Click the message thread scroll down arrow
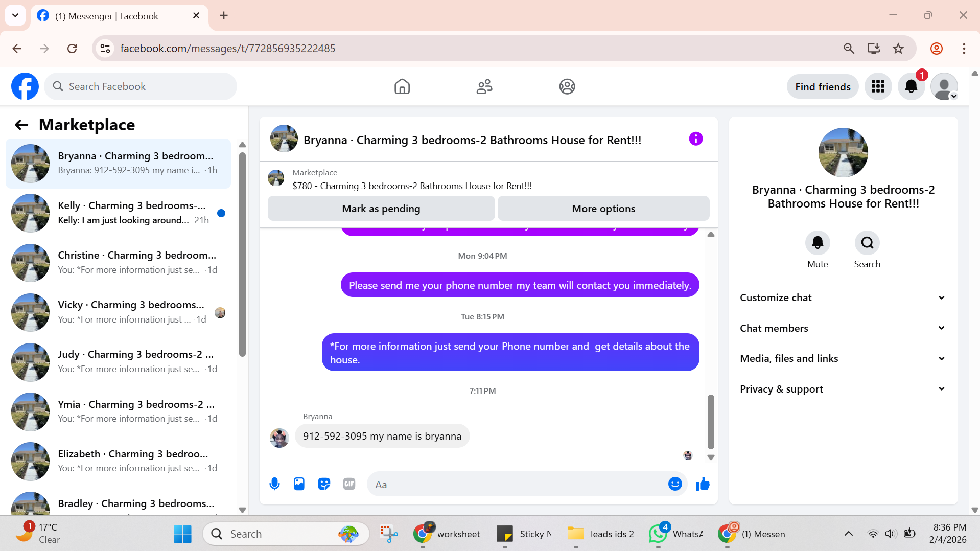 (x=711, y=457)
